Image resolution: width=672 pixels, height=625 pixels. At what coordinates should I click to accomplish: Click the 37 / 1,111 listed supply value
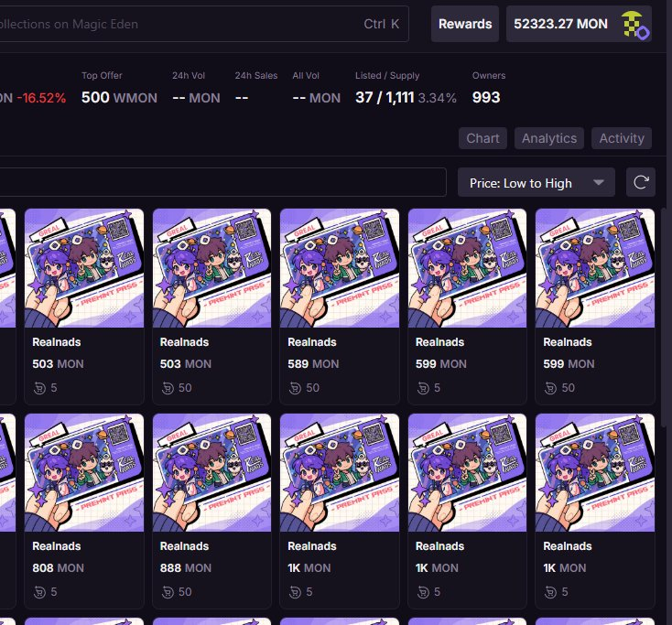click(x=385, y=98)
